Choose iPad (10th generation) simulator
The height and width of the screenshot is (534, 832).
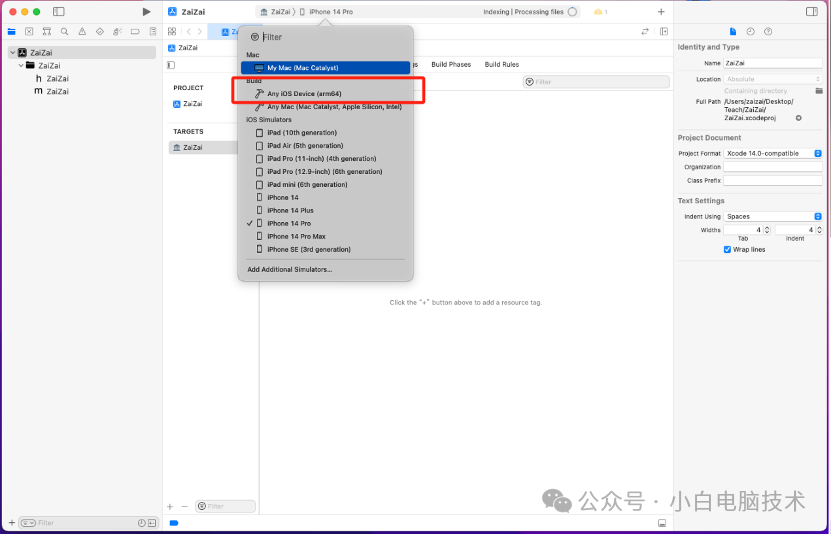[x=325, y=133]
